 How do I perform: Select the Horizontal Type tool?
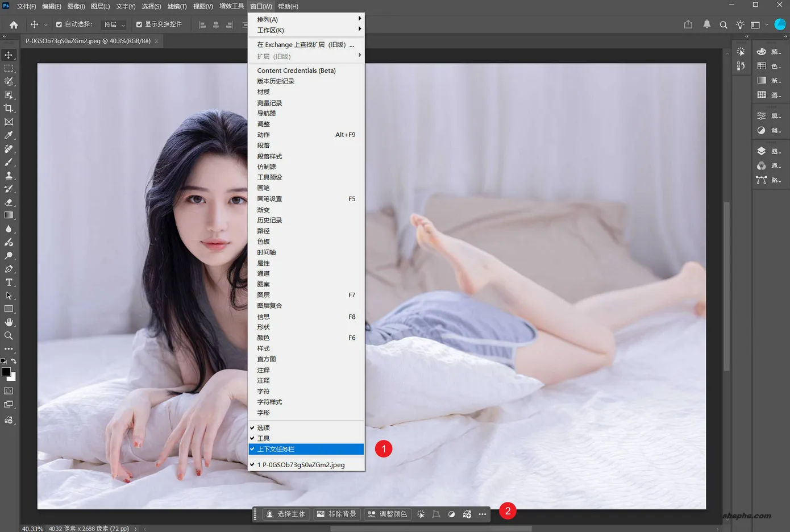(9, 282)
